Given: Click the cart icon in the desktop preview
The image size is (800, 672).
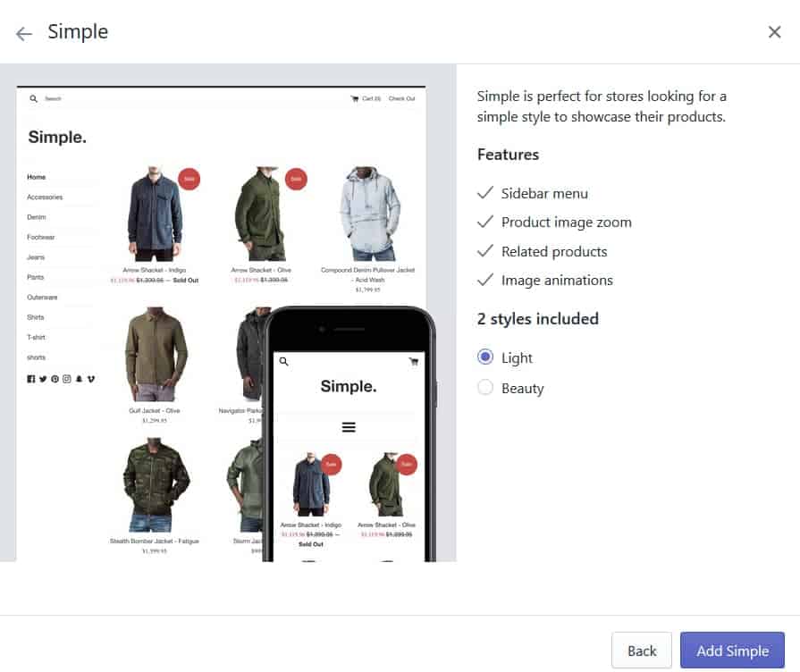Looking at the screenshot, I should [x=355, y=98].
